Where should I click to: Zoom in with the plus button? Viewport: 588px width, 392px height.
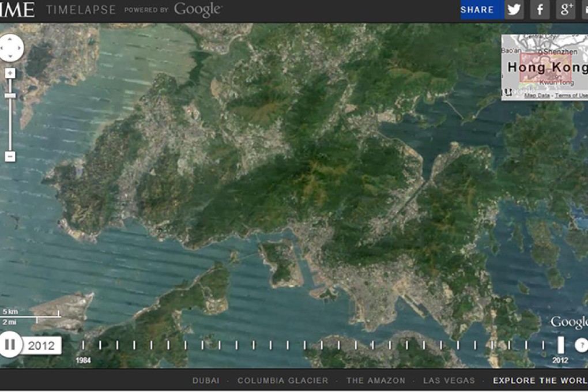coord(10,73)
